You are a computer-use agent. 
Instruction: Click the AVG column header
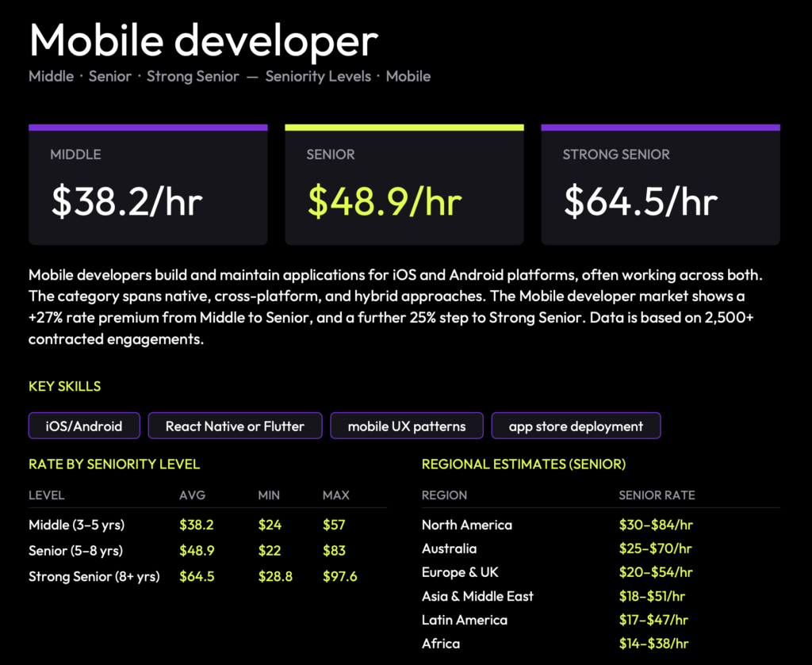(192, 495)
